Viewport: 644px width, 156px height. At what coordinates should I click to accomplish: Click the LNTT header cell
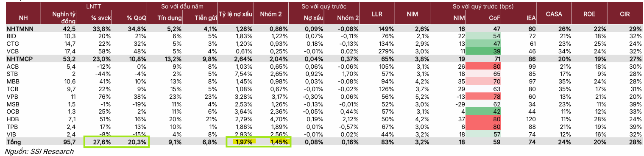(x=94, y=6)
